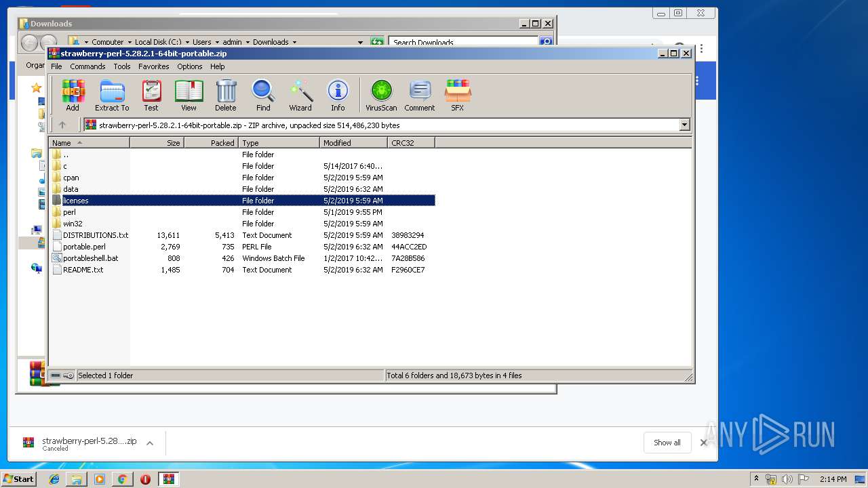The width and height of the screenshot is (868, 488).
Task: Click the Delete trash can icon
Action: [226, 95]
